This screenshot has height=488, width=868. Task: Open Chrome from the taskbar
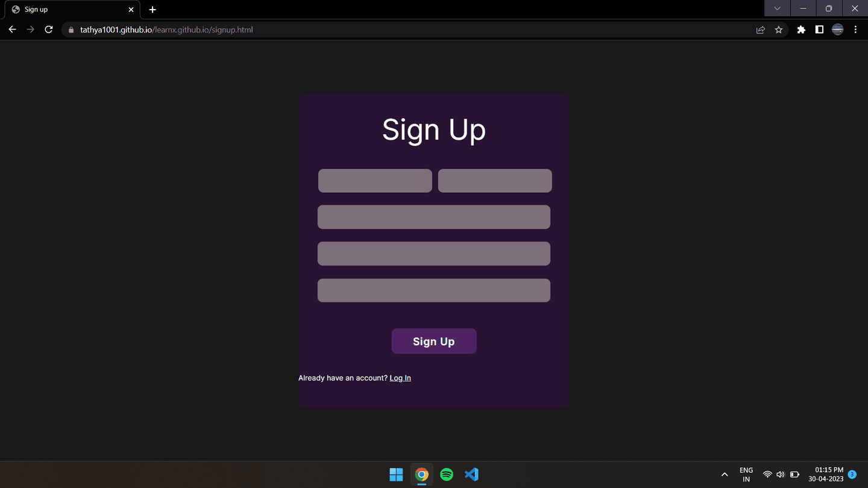point(422,475)
